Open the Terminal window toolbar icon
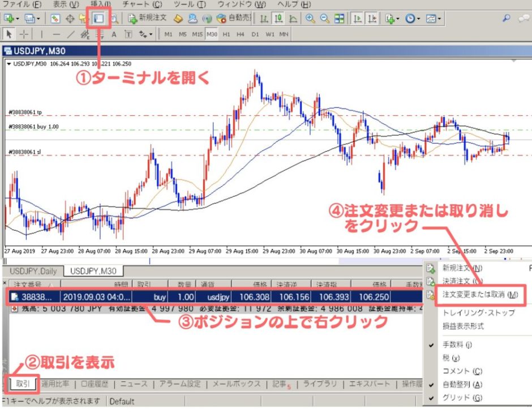This screenshot has height=418, width=532. 99,18
